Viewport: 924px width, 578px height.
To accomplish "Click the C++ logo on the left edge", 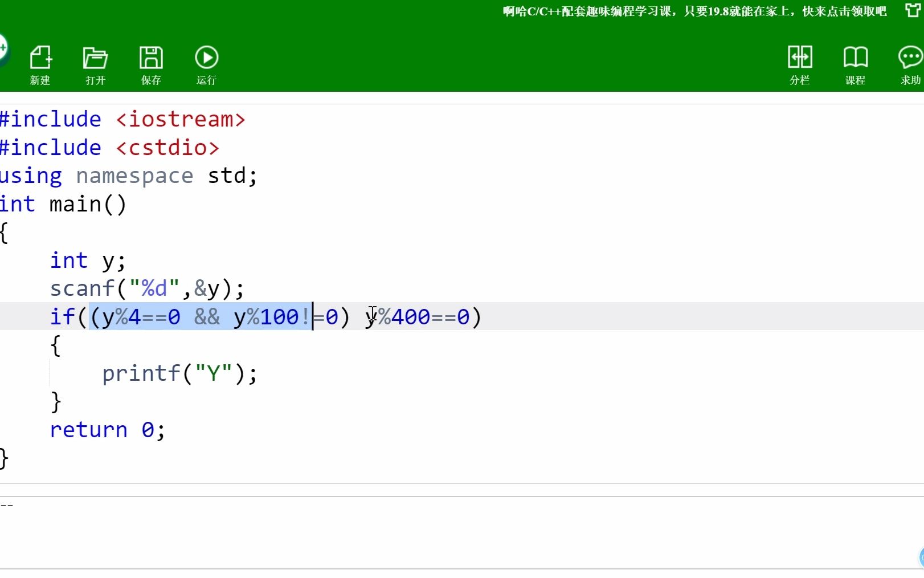I will (3, 48).
